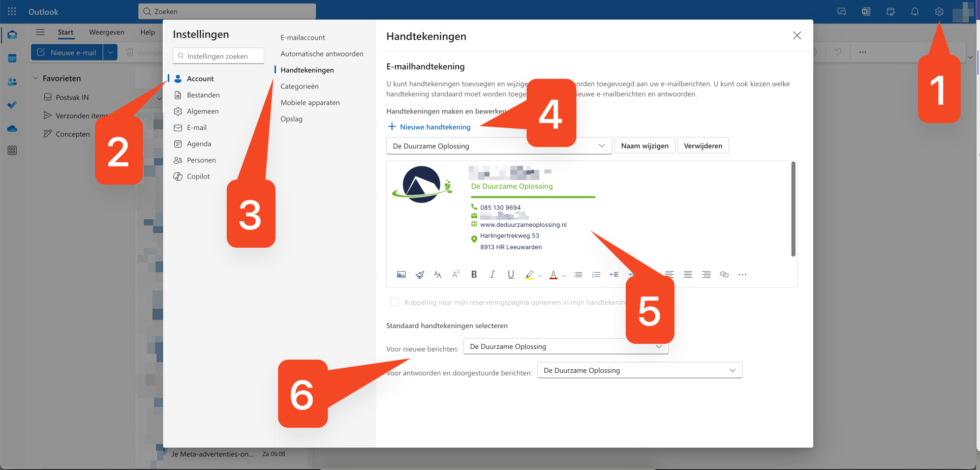This screenshot has height=470, width=980.
Task: Open replies and forwards signature dropdown
Action: pyautogui.click(x=640, y=370)
